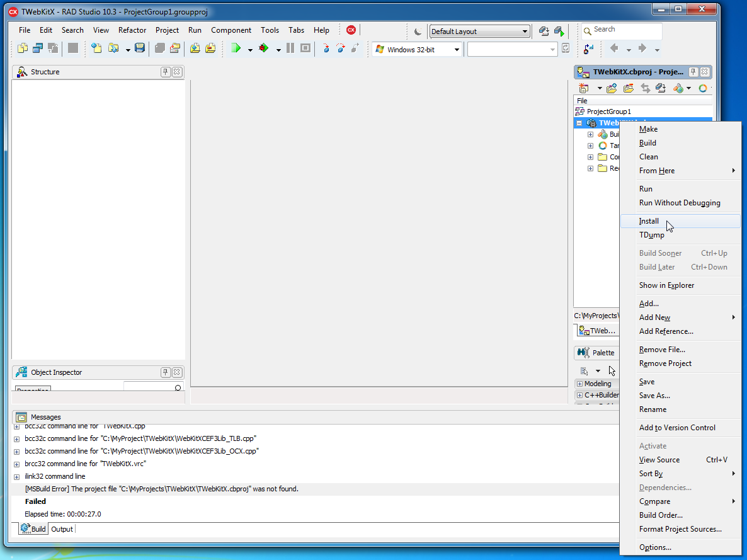This screenshot has width=747, height=560.
Task: Open the dropdown arrow beside the Open folder icon
Action: (128, 50)
